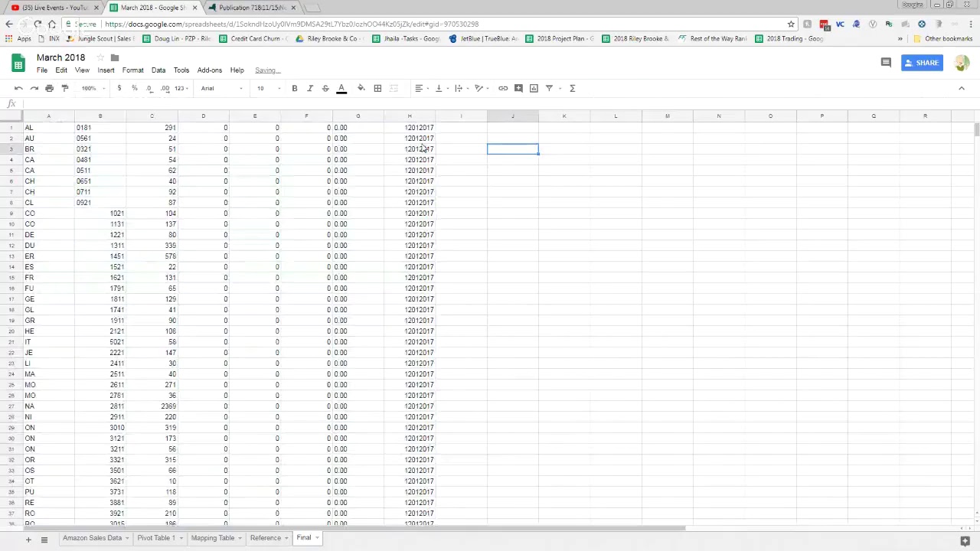Viewport: 980px width, 551px height.
Task: Open the comments panel
Action: [886, 63]
